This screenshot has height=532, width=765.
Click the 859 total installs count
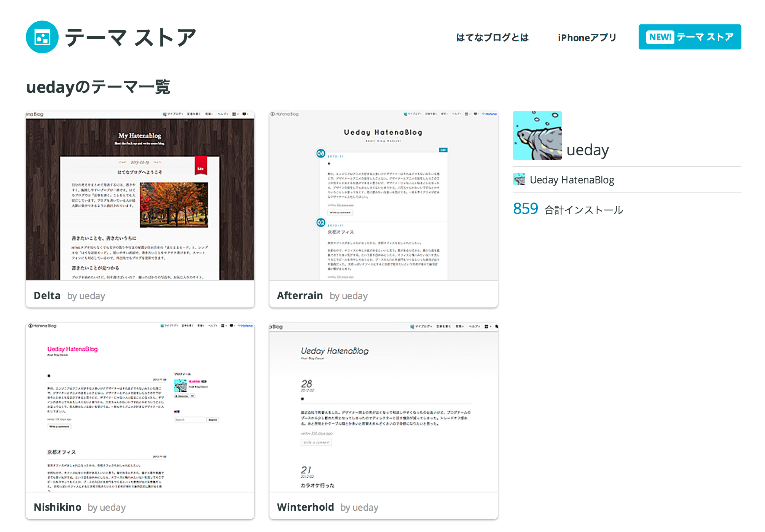pos(526,209)
